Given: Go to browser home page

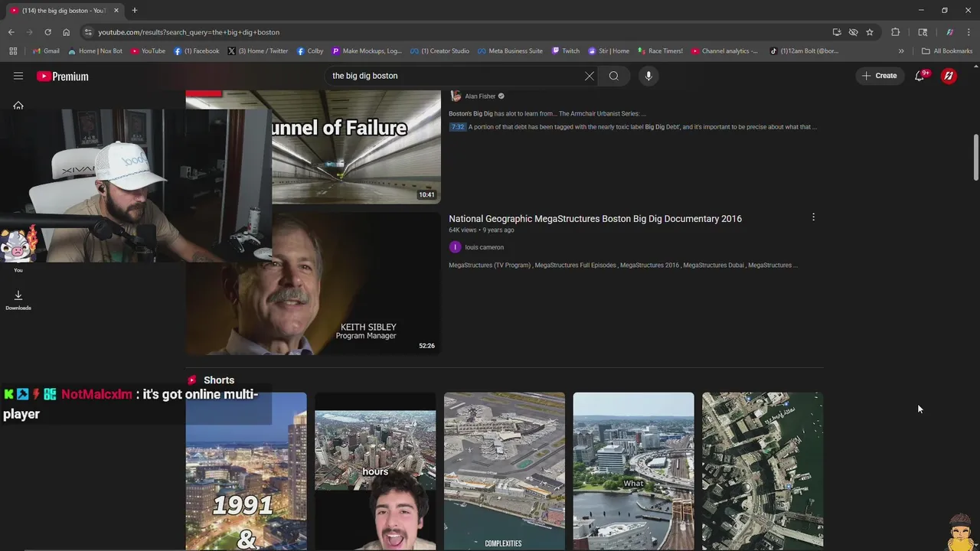Looking at the screenshot, I should [66, 32].
